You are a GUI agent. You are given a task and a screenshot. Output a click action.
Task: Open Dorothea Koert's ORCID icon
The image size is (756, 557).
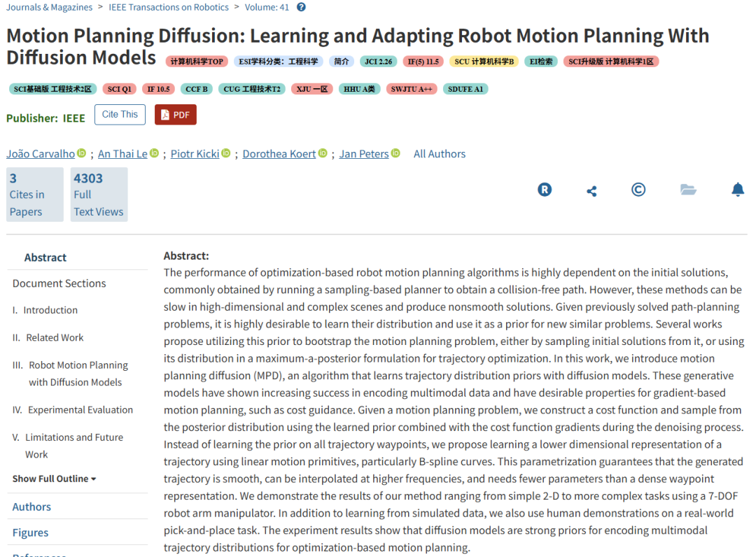(x=323, y=153)
